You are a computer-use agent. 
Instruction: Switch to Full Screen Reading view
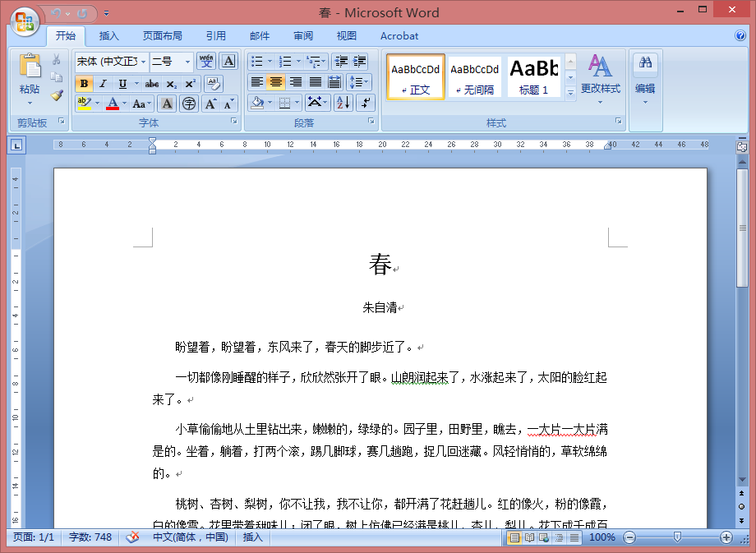(x=529, y=537)
